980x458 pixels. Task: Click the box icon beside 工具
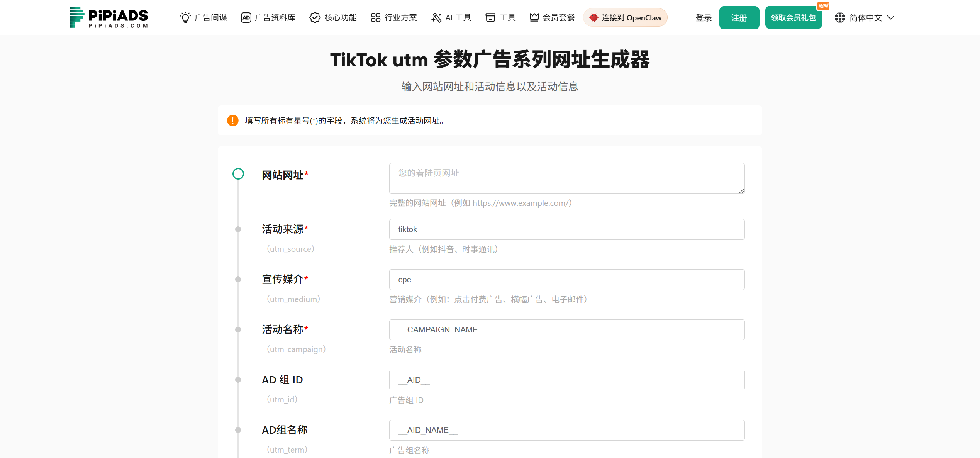click(490, 17)
